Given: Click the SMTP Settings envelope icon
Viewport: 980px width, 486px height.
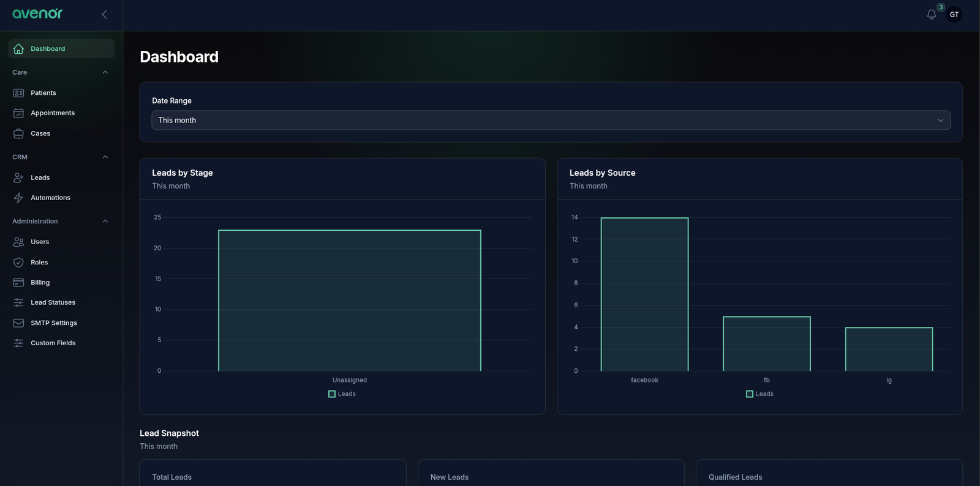Looking at the screenshot, I should [18, 323].
